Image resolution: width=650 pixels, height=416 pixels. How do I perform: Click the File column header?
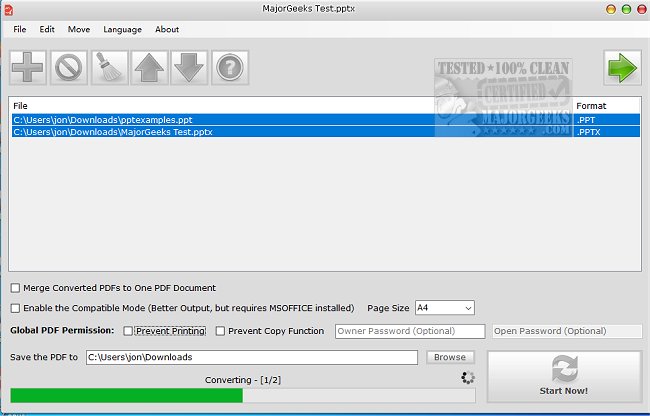coord(20,106)
